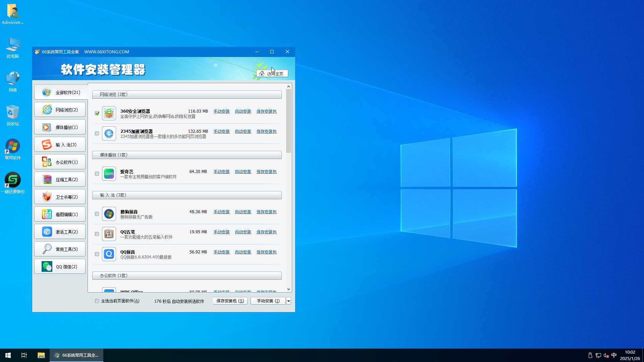Viewport: 644px width, 362px height.
Task: Click the software list vertical scrollbar thumb
Action: coord(288,121)
